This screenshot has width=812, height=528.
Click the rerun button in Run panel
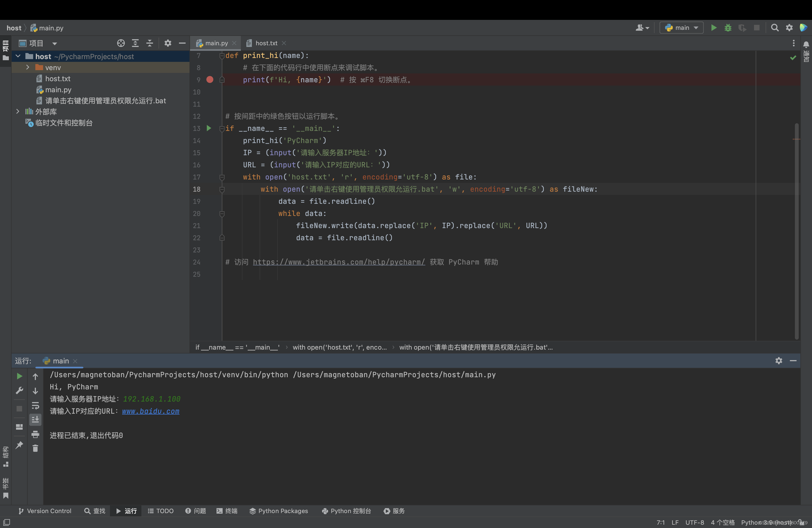click(19, 376)
